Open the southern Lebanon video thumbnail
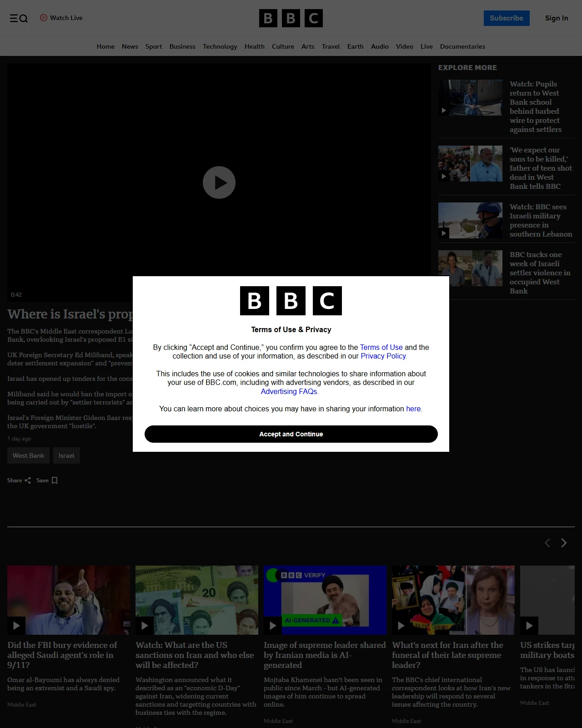 click(470, 221)
